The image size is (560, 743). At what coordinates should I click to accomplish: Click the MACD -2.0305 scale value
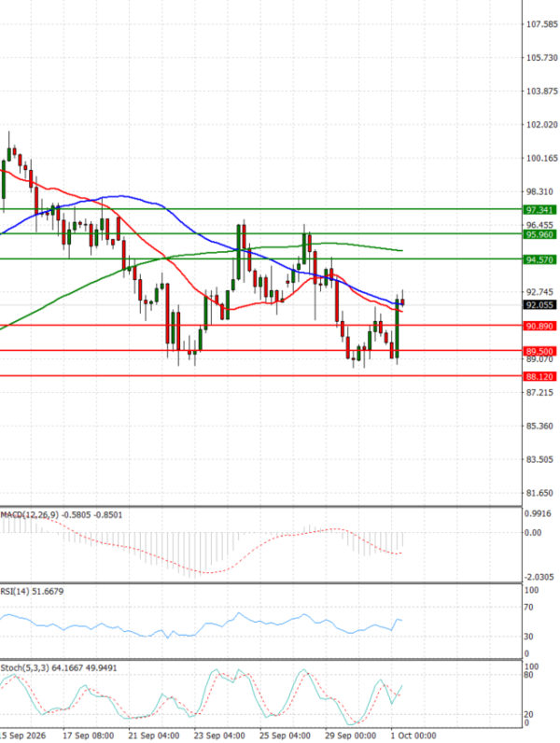click(x=539, y=577)
